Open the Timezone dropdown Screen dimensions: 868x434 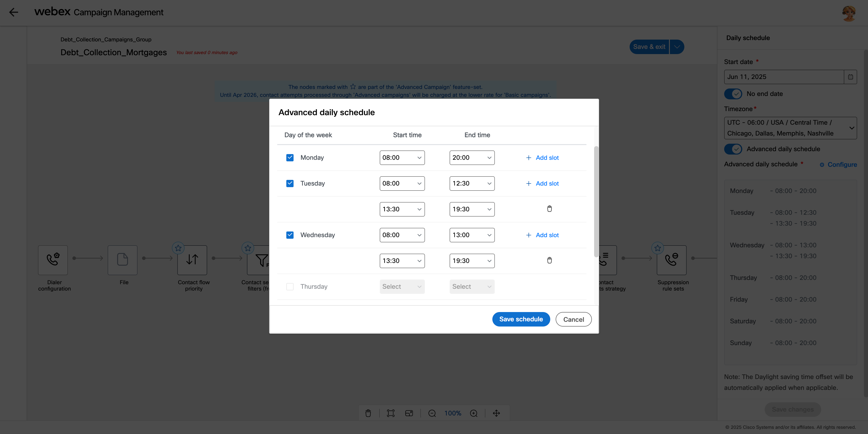[790, 128]
